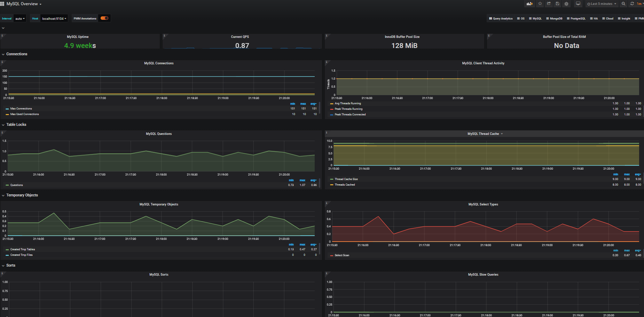The image size is (644, 317).
Task: Open dashboard settings via gear icon
Action: pos(566,3)
